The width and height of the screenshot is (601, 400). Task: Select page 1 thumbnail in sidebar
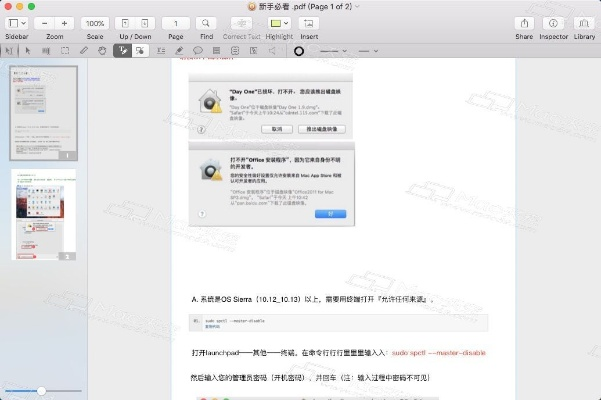pyautogui.click(x=44, y=113)
